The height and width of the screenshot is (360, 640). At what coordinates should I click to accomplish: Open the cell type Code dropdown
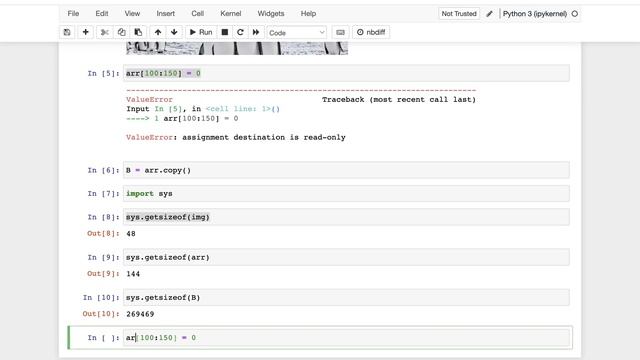[296, 32]
